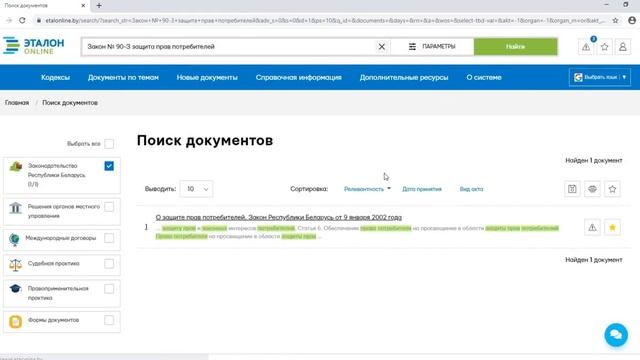Bookmark this page via address bar star
This screenshot has width=640, height=360.
(x=615, y=20)
